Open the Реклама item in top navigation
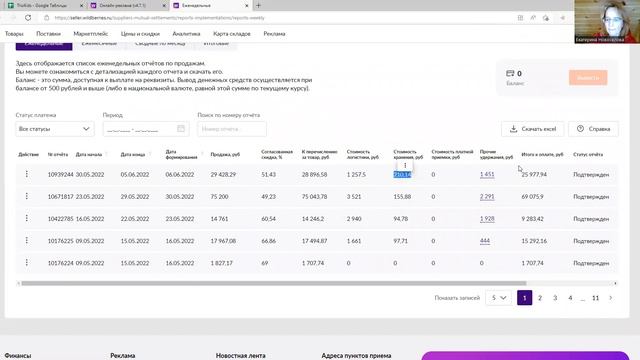Viewport: 640px width, 360px height. point(274,34)
